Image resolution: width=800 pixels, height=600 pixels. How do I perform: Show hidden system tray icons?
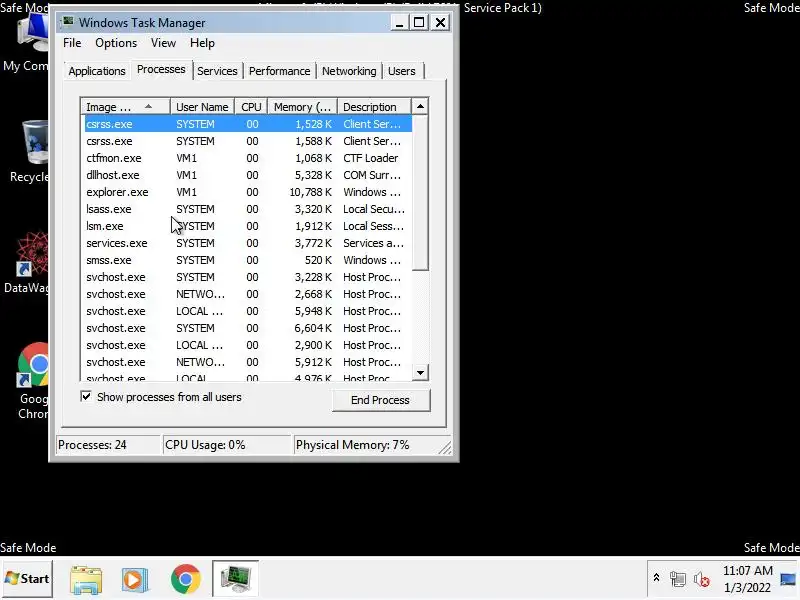(656, 578)
